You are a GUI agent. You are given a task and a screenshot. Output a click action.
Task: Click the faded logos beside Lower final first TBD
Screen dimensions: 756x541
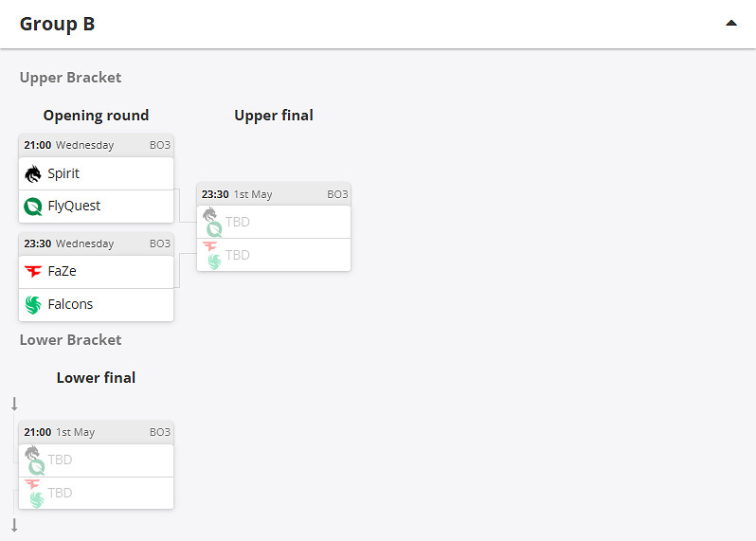point(35,460)
